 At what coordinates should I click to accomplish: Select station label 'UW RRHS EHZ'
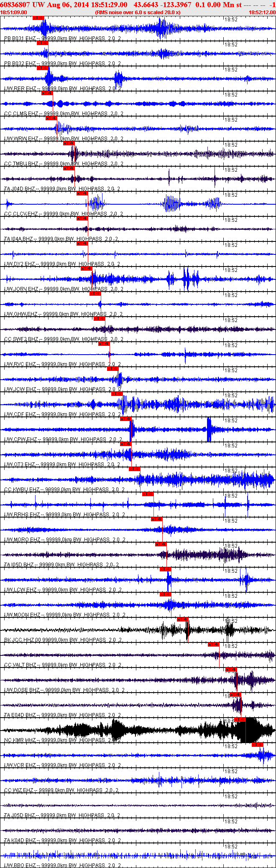pyautogui.click(x=22, y=515)
